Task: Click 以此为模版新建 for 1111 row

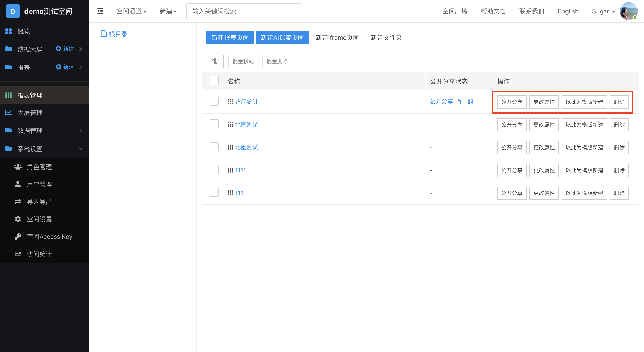Action: click(x=584, y=170)
